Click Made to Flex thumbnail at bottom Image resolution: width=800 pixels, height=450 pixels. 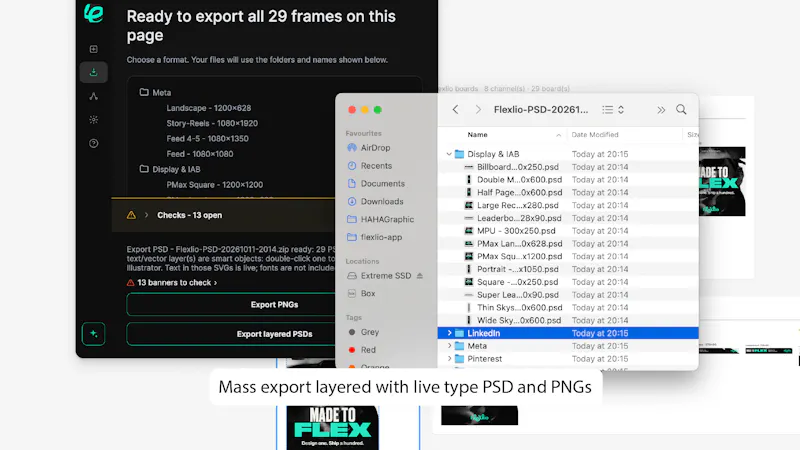pyautogui.click(x=332, y=428)
